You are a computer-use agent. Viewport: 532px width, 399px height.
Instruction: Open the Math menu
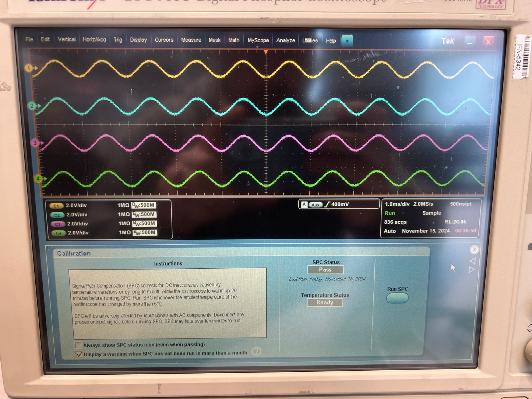(234, 40)
